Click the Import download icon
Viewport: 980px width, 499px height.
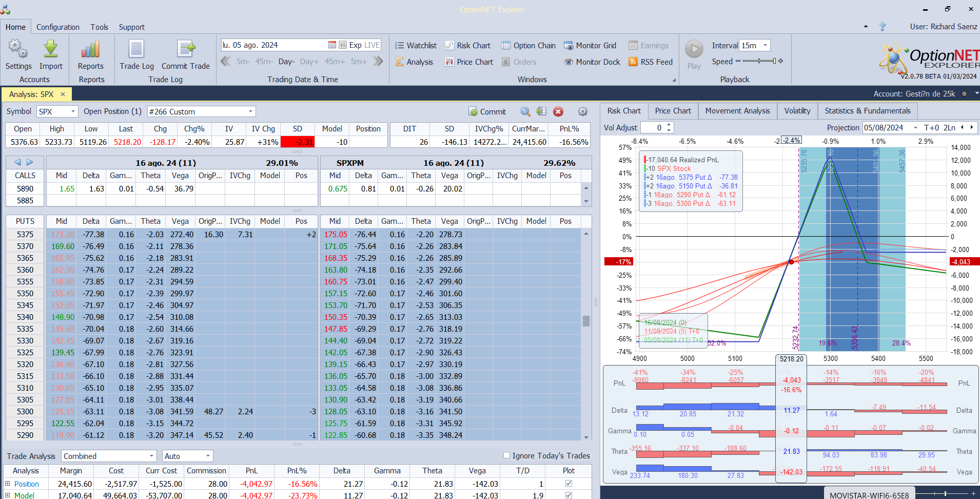[51, 49]
